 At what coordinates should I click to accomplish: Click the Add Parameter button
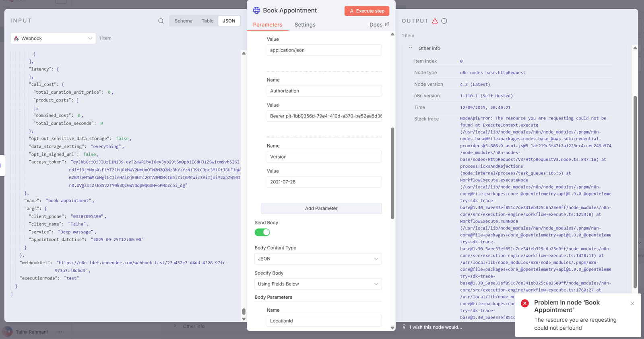(321, 208)
